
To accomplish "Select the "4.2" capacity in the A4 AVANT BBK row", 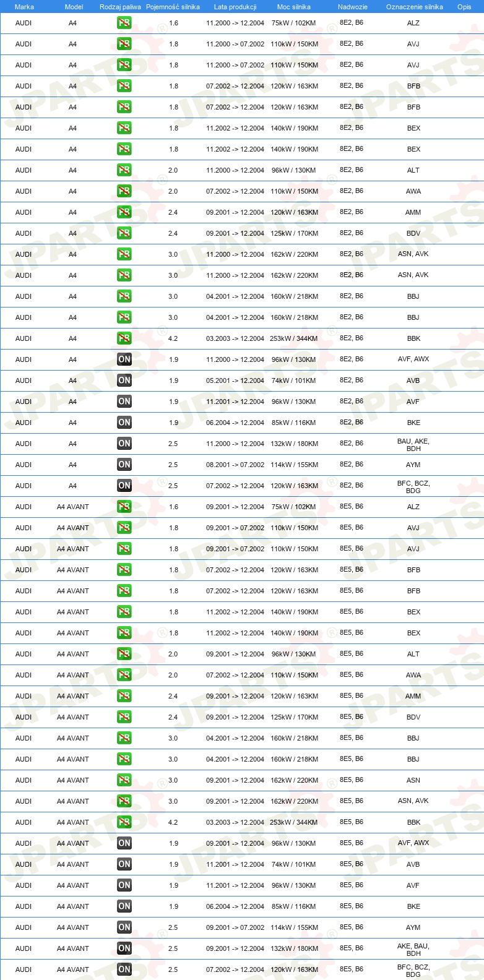I will (173, 822).
